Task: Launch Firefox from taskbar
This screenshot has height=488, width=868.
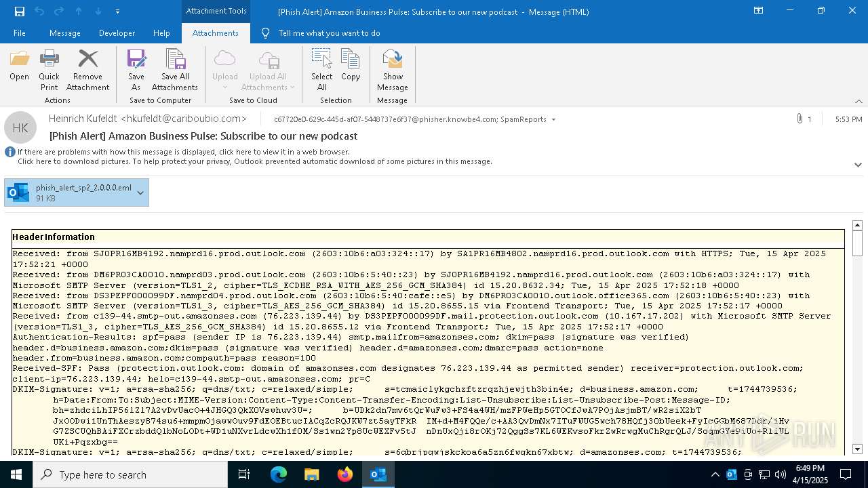Action: 345,474
